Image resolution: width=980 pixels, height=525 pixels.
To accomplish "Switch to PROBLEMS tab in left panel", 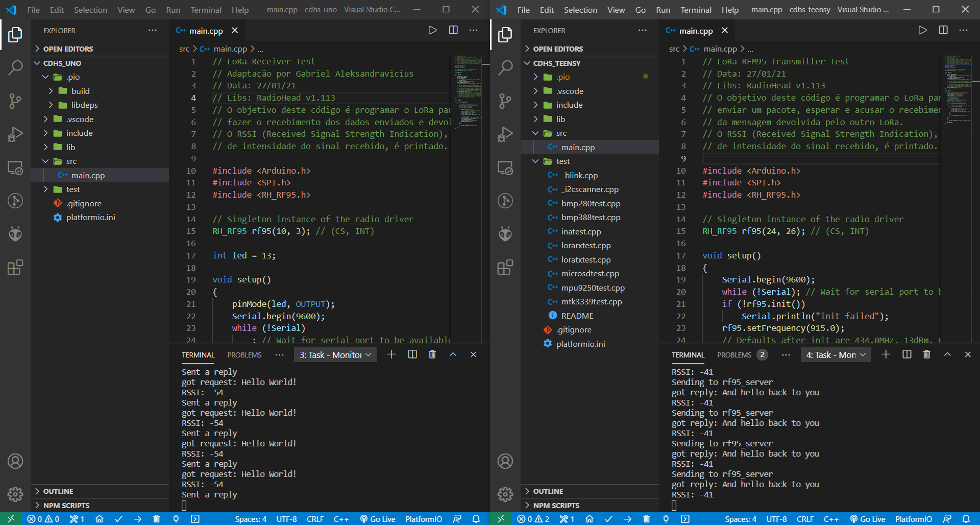I will pyautogui.click(x=244, y=355).
